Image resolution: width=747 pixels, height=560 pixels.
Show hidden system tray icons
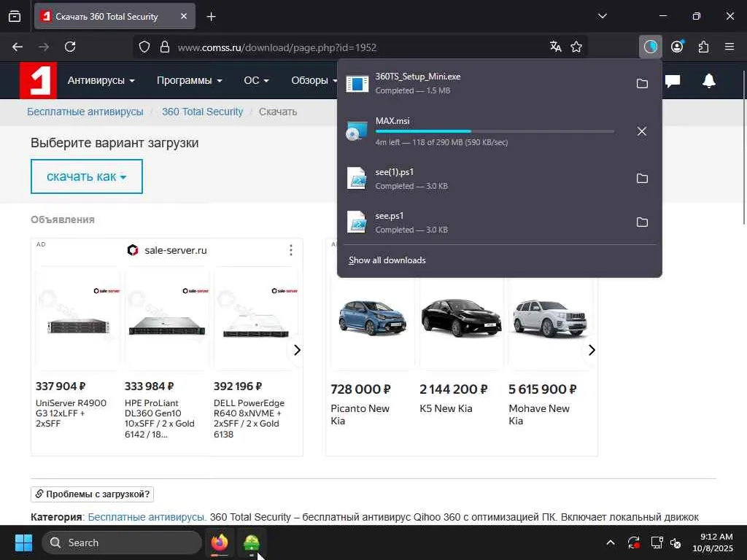click(x=611, y=542)
